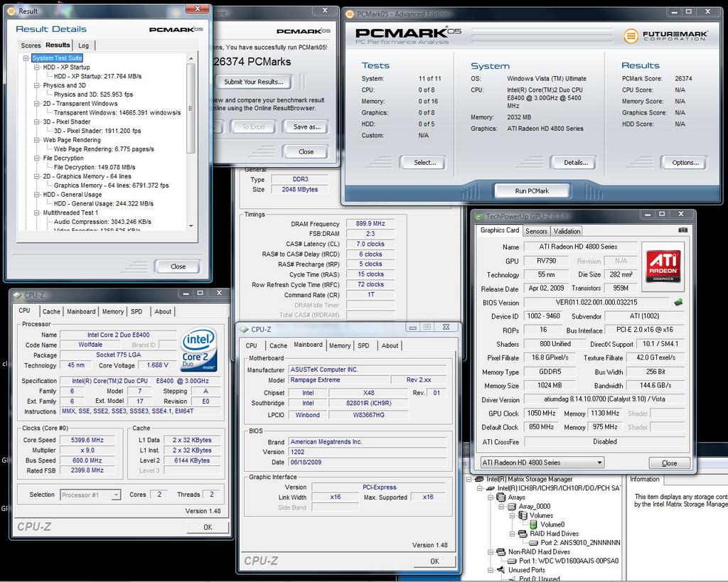
Task: Switch to the Validation tab in GPU-Z
Action: (x=567, y=231)
